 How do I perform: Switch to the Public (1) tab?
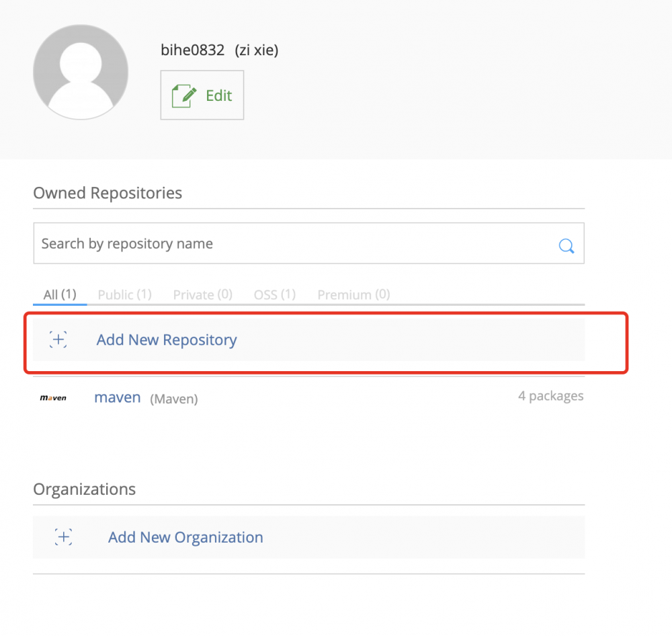coord(124,294)
